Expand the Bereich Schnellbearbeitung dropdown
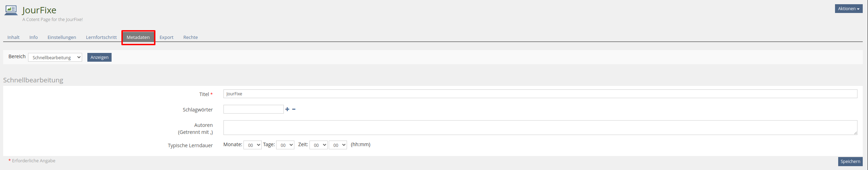Viewport: 868px width, 170px height. point(55,57)
